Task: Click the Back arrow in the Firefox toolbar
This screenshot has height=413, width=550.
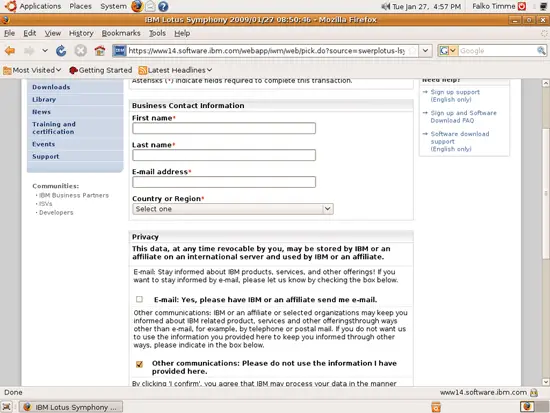Action: click(x=10, y=51)
